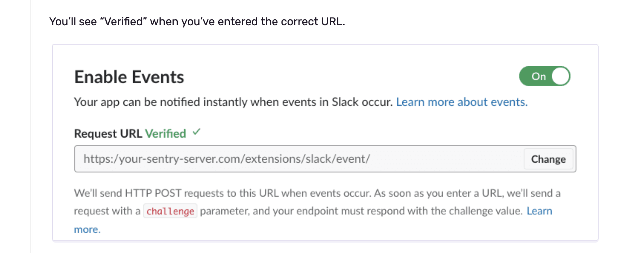Select the Verified text next to Request URL

pos(166,133)
